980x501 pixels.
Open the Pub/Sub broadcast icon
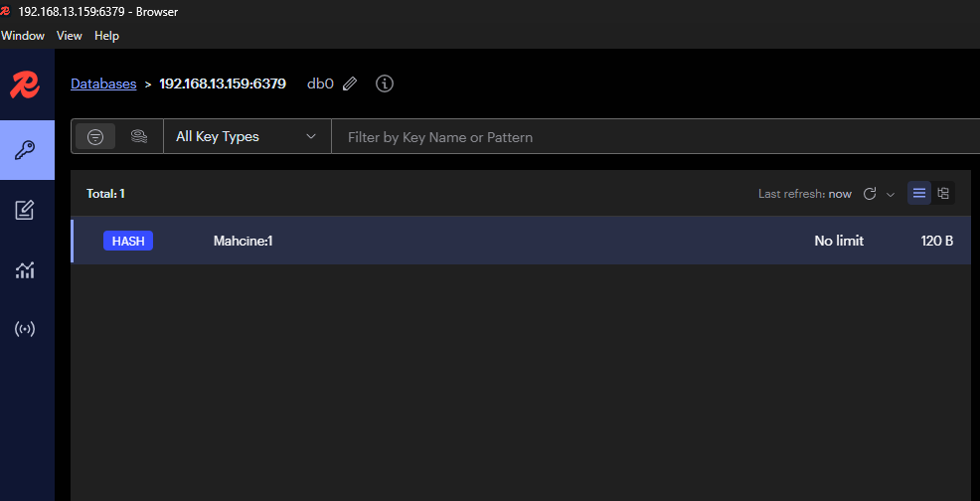click(x=25, y=329)
